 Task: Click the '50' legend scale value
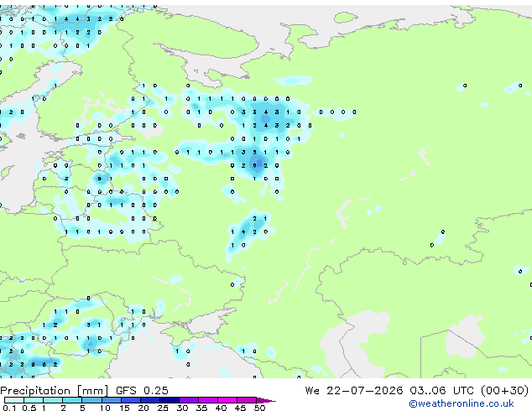(259, 408)
